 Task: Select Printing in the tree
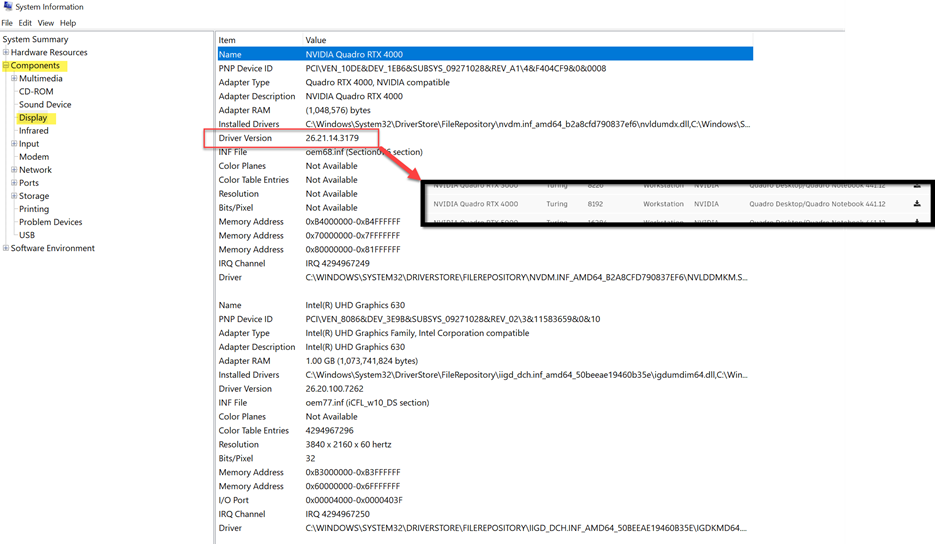(34, 209)
